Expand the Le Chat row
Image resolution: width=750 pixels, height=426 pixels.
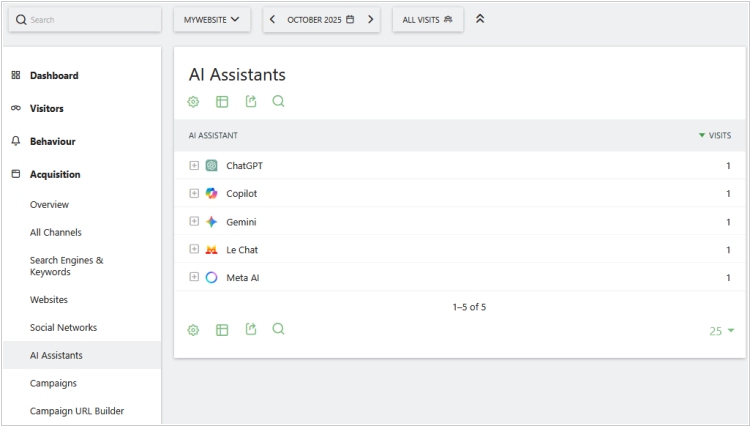(x=194, y=250)
